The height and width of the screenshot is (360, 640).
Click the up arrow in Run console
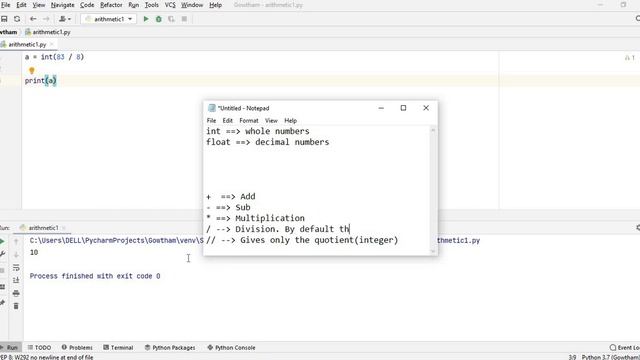tap(16, 242)
